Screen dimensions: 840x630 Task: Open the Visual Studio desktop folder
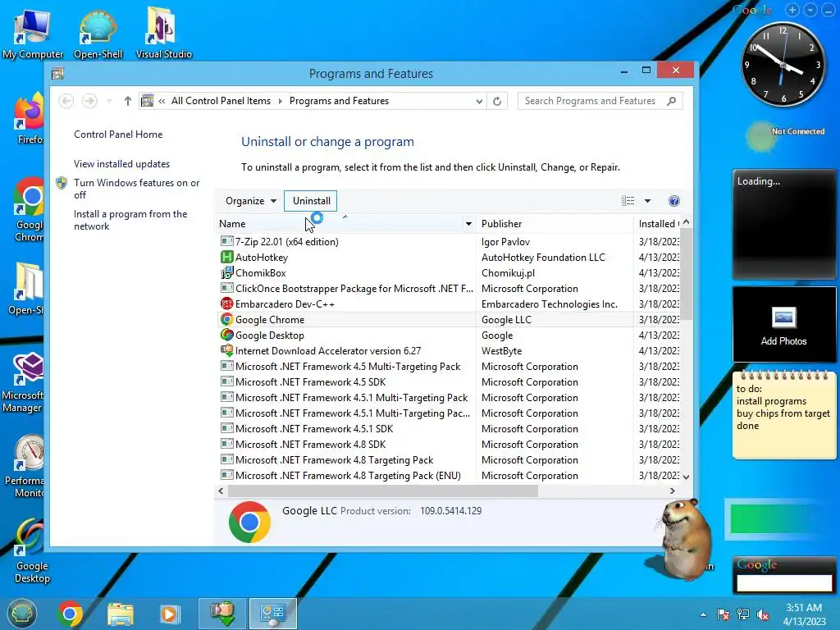163,33
